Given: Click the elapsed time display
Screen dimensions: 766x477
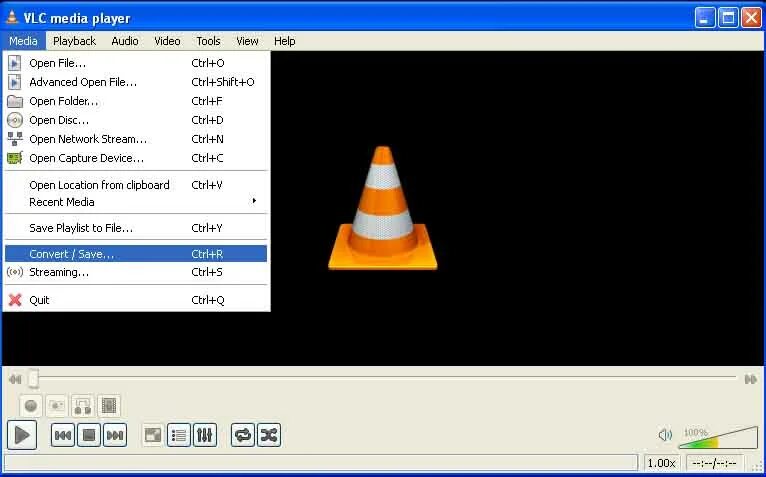Looking at the screenshot, I should 714,462.
